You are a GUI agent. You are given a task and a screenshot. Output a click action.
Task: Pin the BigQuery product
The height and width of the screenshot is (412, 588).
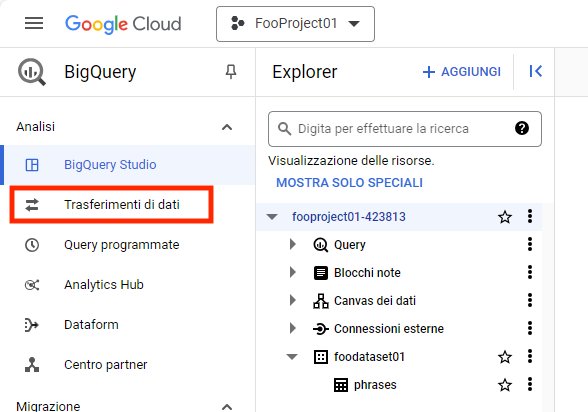coord(231,71)
